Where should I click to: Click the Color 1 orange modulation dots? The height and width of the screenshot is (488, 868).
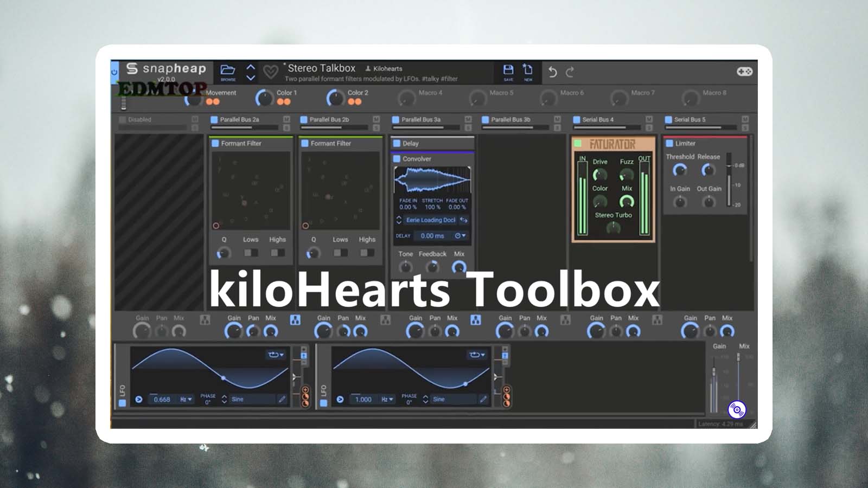click(x=284, y=102)
